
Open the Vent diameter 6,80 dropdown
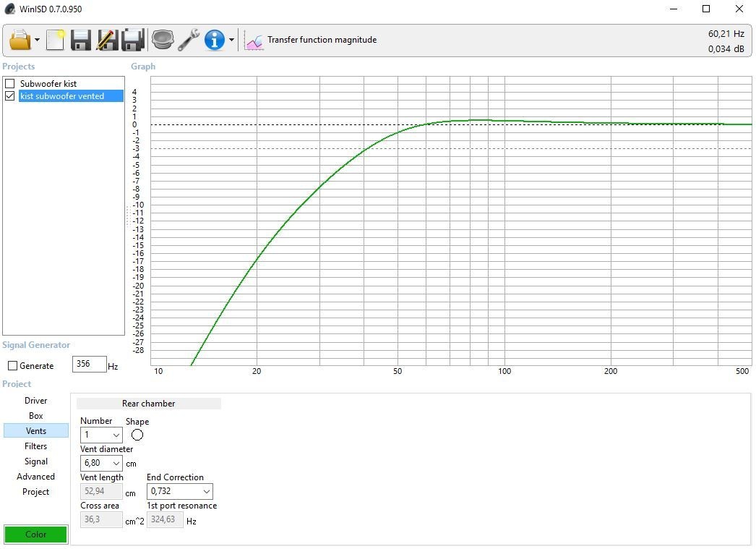tap(101, 463)
